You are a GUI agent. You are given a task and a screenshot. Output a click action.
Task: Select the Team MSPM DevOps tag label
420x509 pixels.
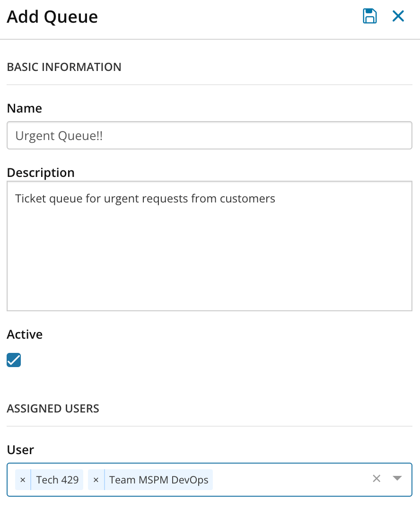click(x=159, y=480)
